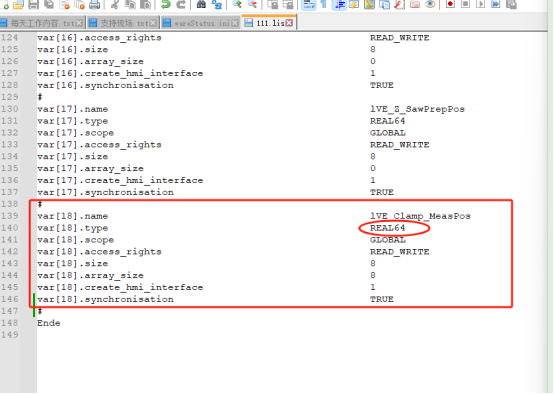Switch to the wareStatus.ini tab

[201, 23]
